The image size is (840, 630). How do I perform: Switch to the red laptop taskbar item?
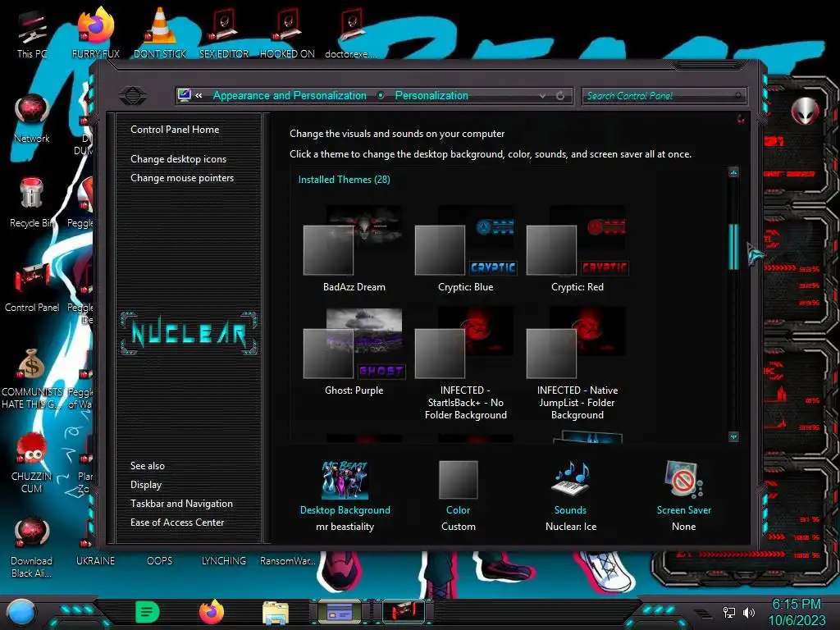pyautogui.click(x=404, y=612)
